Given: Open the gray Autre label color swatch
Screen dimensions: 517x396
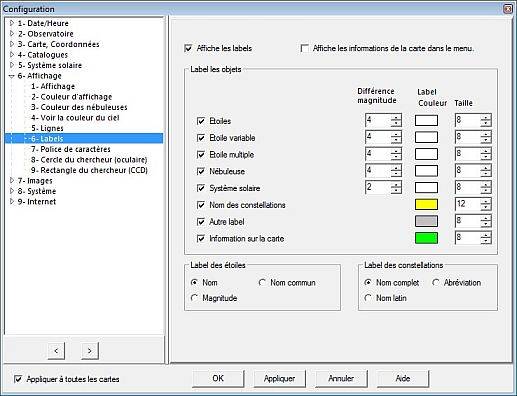Looking at the screenshot, I should [426, 221].
